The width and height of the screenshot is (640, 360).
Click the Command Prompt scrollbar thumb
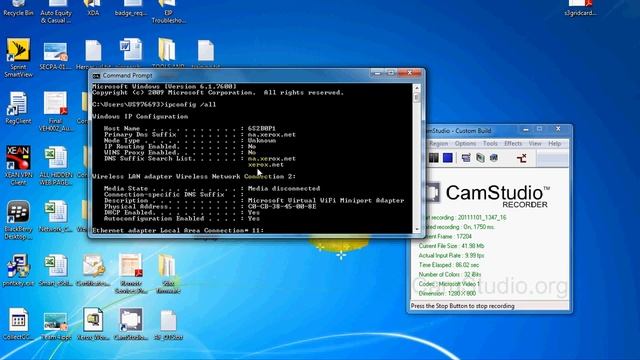pyautogui.click(x=417, y=98)
